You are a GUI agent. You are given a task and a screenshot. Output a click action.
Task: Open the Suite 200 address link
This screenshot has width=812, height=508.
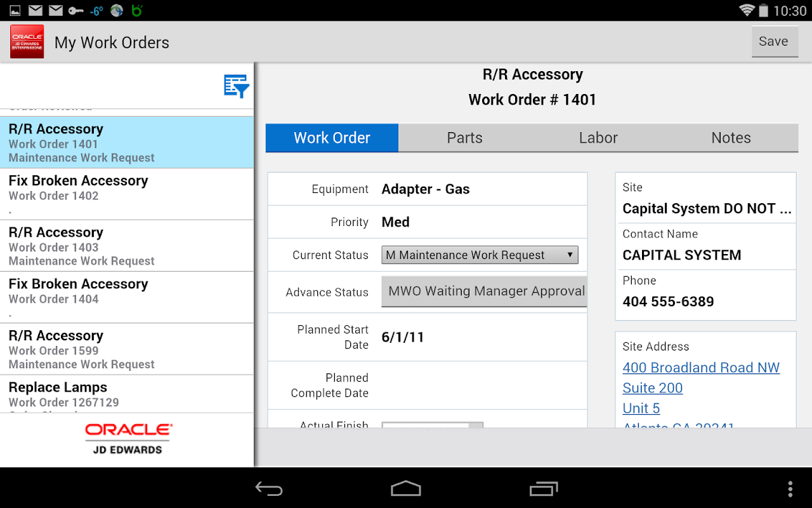tap(653, 388)
